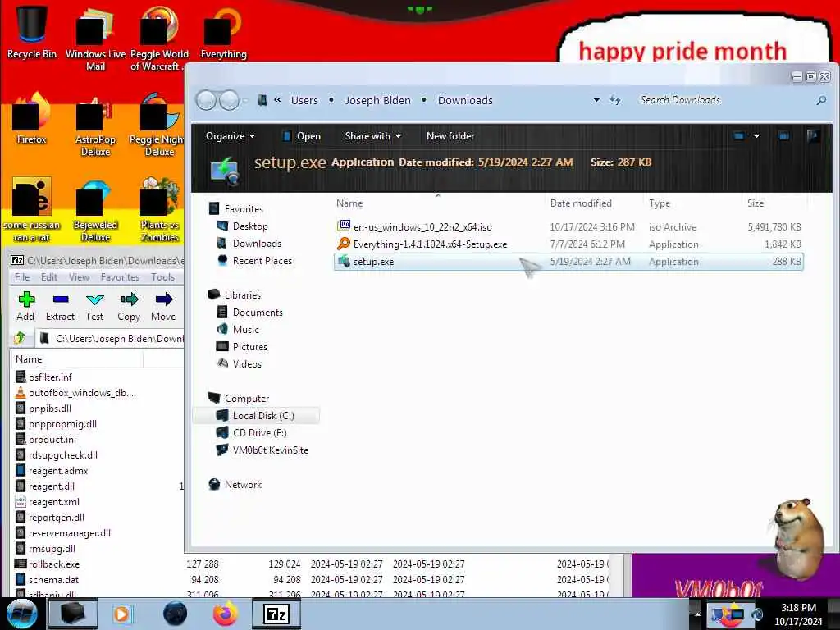Go up one folder in 7-Zip
The height and width of the screenshot is (630, 840).
[21, 338]
